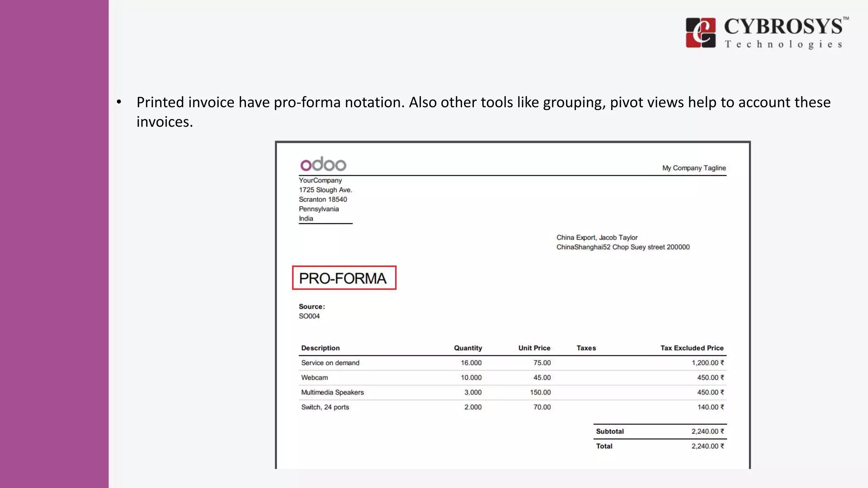Select the 'Service on demand' row description
Image resolution: width=868 pixels, height=488 pixels.
(x=330, y=363)
